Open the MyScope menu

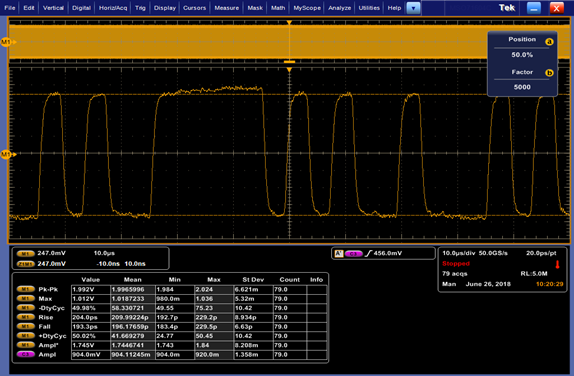click(x=307, y=8)
